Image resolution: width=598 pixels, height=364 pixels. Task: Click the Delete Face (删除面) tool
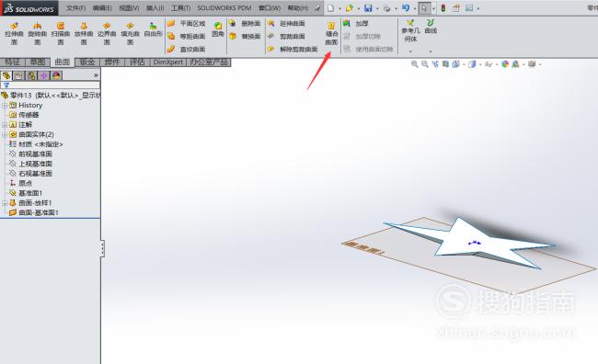tap(245, 24)
